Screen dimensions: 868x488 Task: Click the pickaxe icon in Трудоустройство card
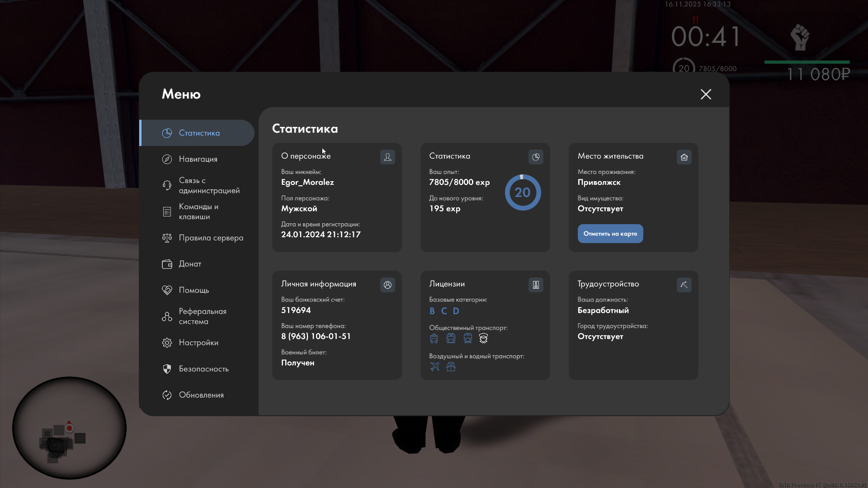pyautogui.click(x=684, y=285)
